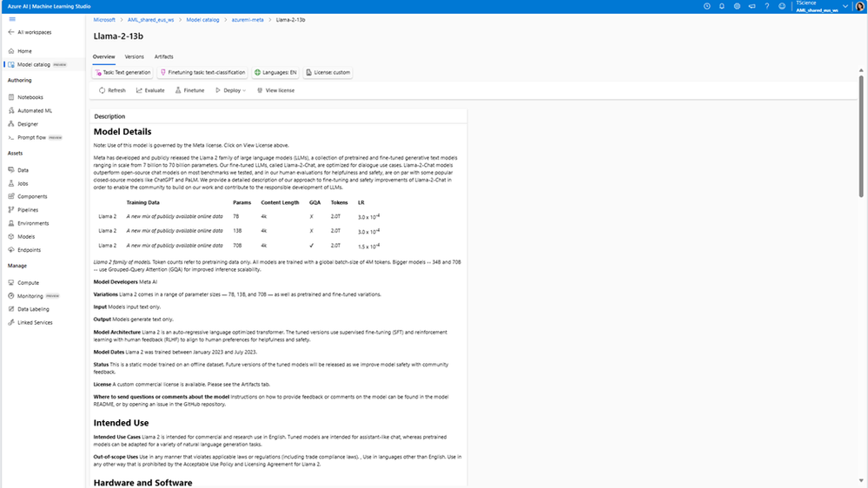
Task: Click the 70B params table cell
Action: pyautogui.click(x=237, y=245)
